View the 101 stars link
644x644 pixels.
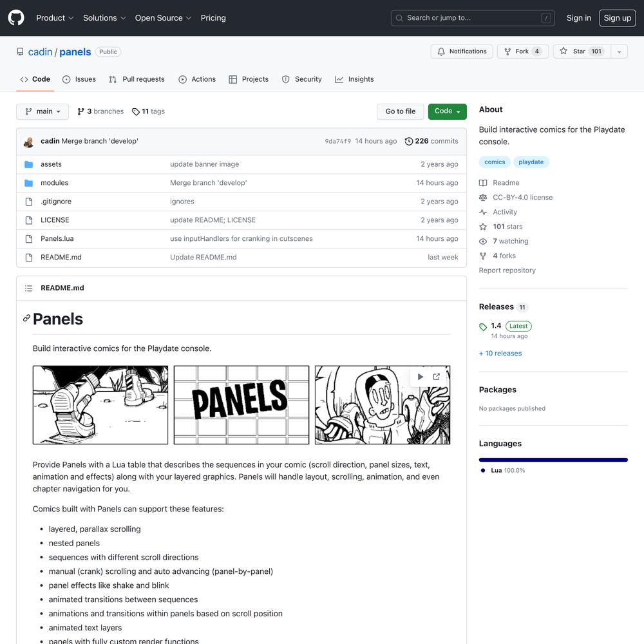pos(501,227)
